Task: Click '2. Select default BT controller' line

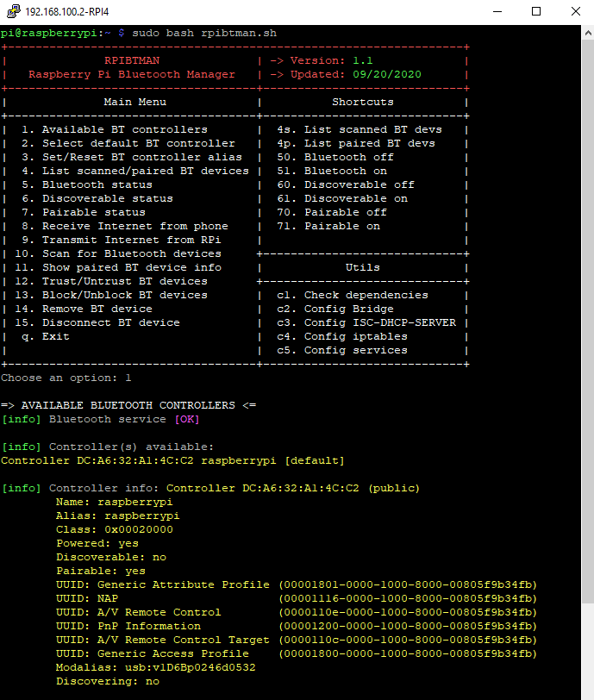Action: [128, 144]
